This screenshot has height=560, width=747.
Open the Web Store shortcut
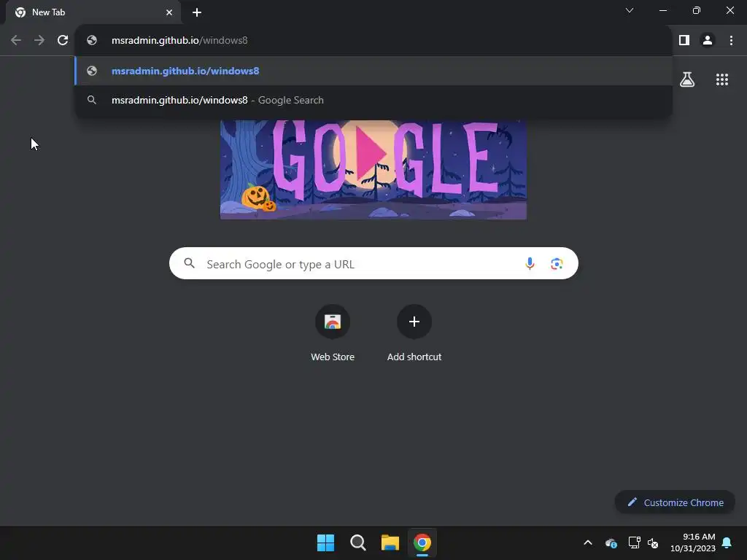click(333, 334)
